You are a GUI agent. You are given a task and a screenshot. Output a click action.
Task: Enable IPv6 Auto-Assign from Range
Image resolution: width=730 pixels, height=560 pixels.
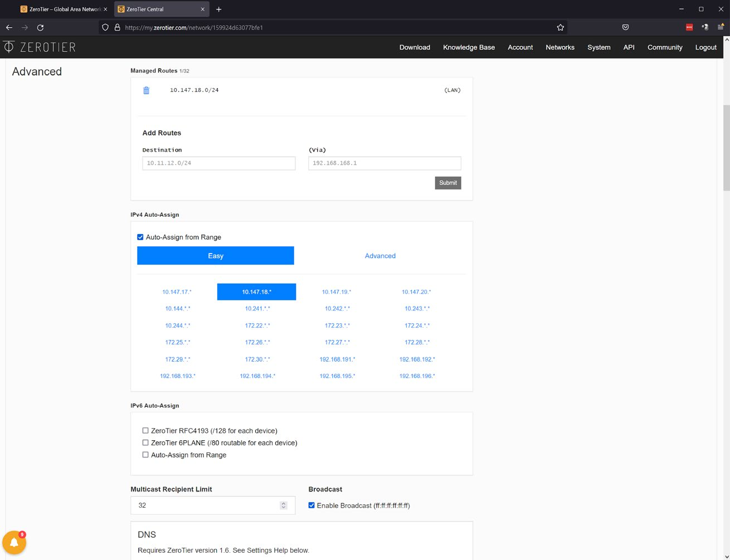[x=145, y=455]
